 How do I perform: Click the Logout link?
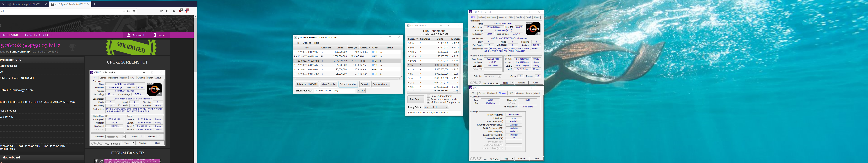pyautogui.click(x=159, y=35)
